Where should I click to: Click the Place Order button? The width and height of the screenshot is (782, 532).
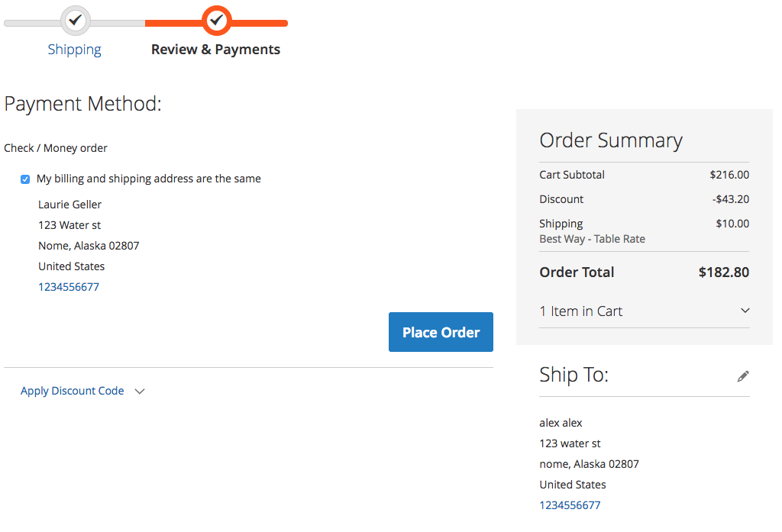[441, 332]
